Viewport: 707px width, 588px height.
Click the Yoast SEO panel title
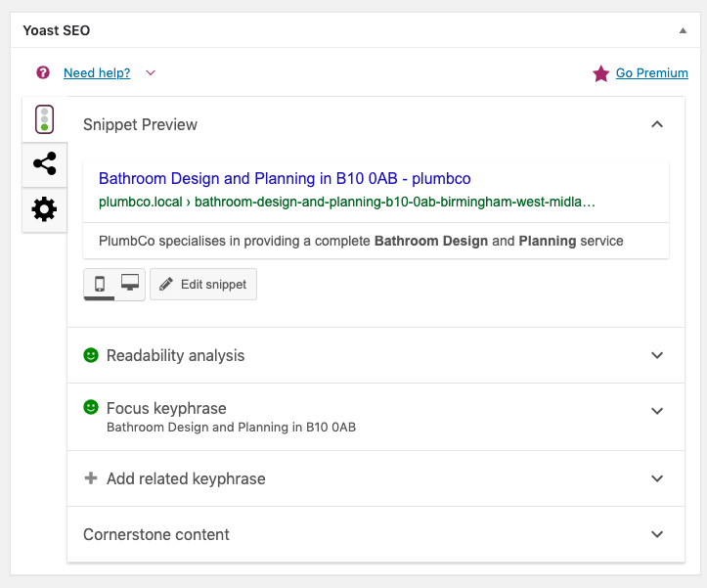coord(57,30)
